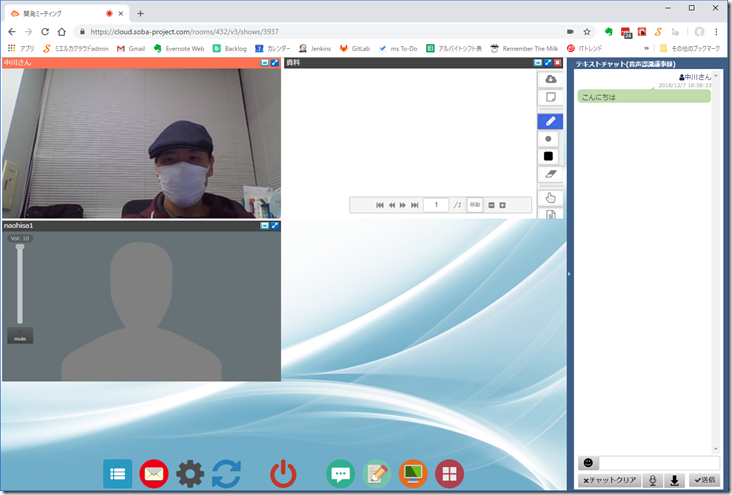Start screen sharing with the monitor icon
Screen dimensions: 732x495
[413, 474]
